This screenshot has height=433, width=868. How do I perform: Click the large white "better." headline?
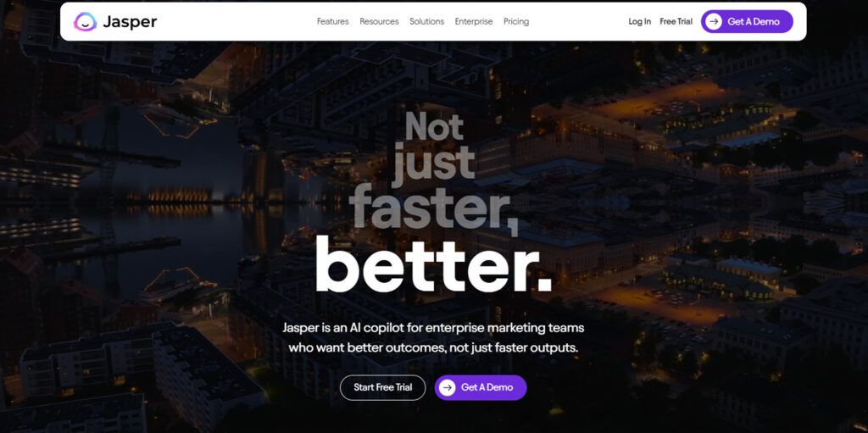click(x=433, y=264)
